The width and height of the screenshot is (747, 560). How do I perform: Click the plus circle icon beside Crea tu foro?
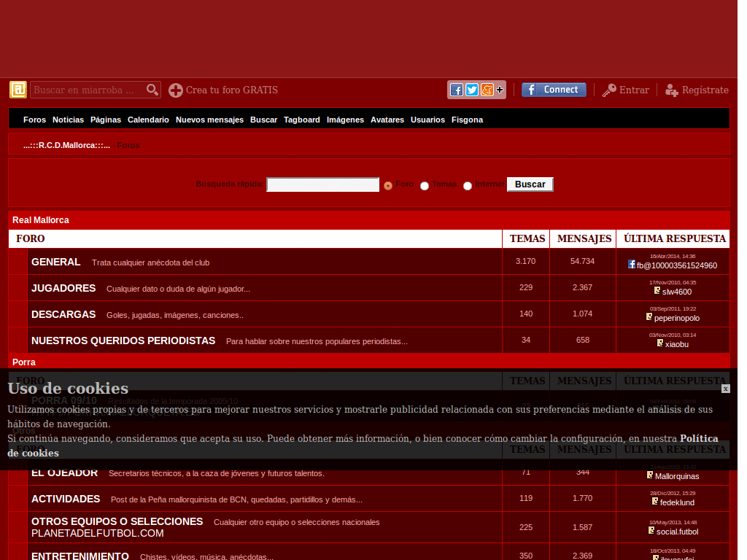tap(175, 90)
